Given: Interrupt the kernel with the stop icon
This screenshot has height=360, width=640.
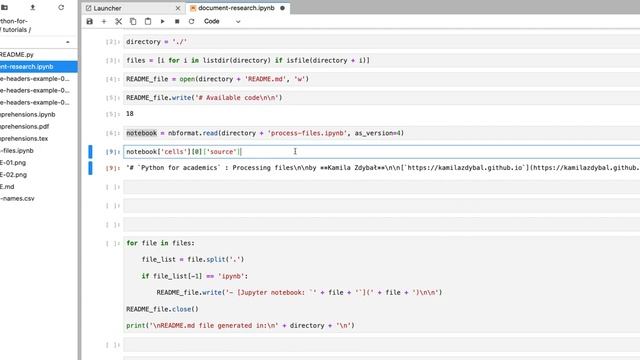Looking at the screenshot, I should [177, 21].
